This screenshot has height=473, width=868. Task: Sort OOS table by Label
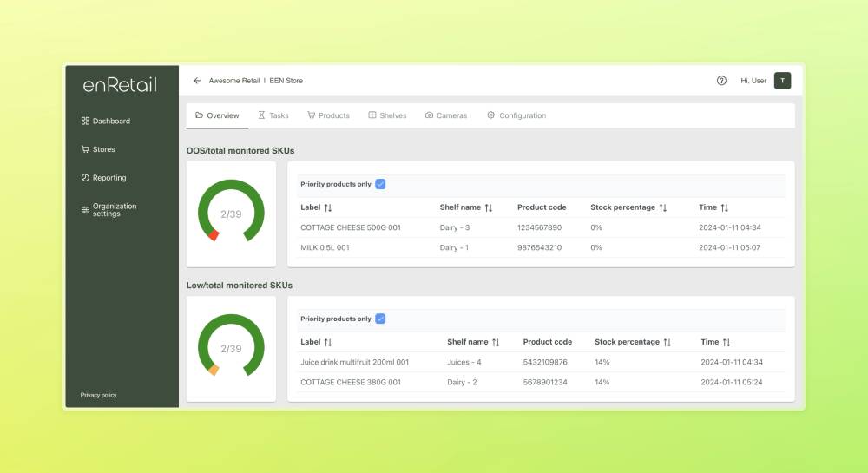tap(328, 207)
